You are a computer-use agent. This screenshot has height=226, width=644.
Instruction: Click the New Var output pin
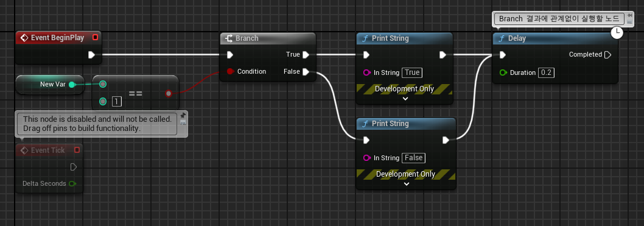point(72,85)
